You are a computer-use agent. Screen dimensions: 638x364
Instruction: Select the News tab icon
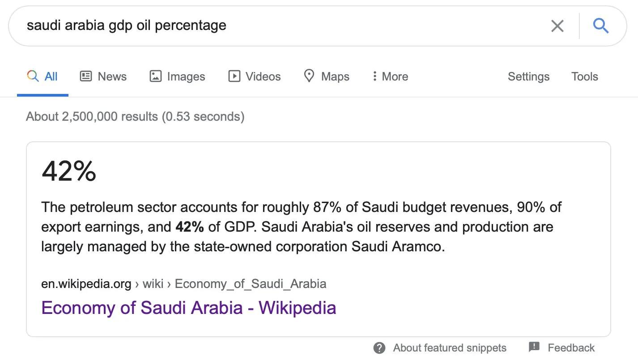[85, 76]
